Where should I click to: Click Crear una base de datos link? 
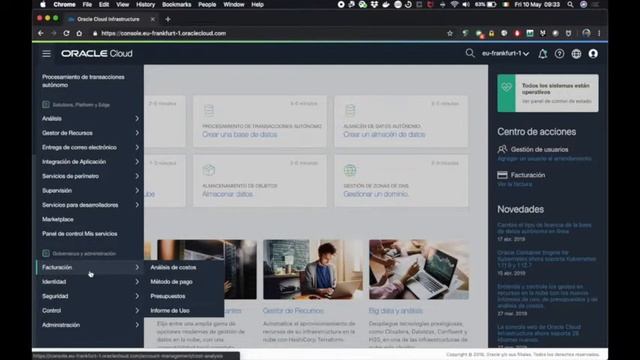pyautogui.click(x=240, y=134)
